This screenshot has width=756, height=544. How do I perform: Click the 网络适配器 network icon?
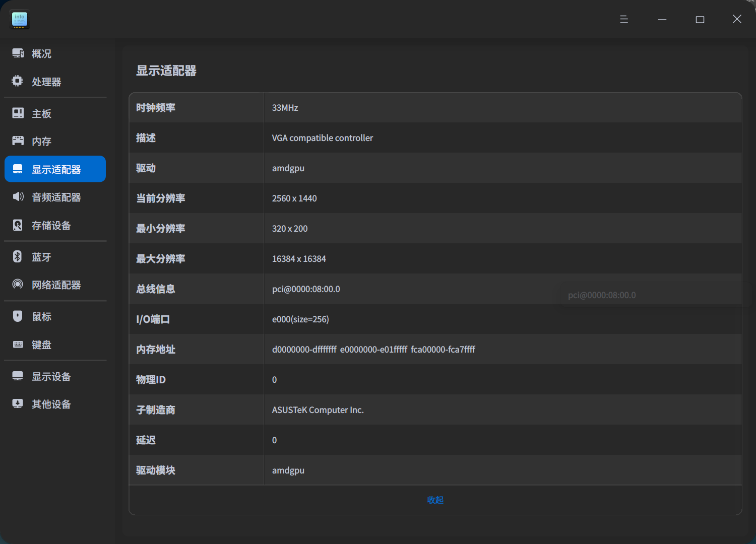[x=18, y=284]
